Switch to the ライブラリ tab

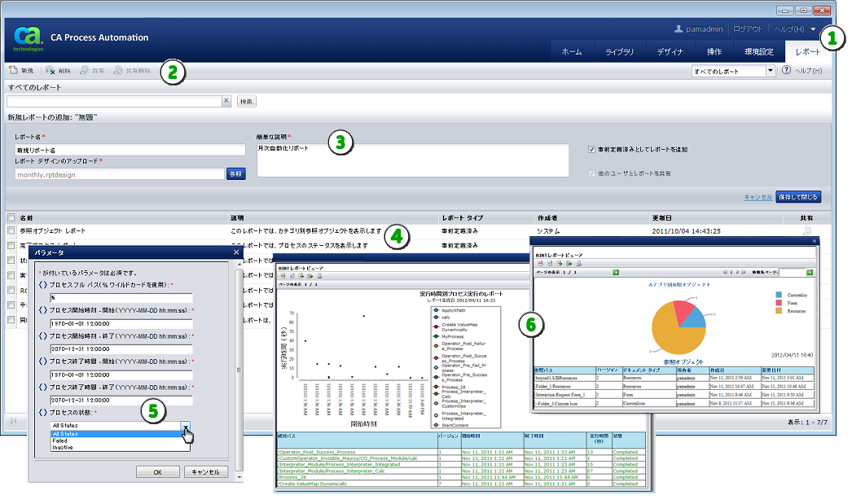(619, 51)
